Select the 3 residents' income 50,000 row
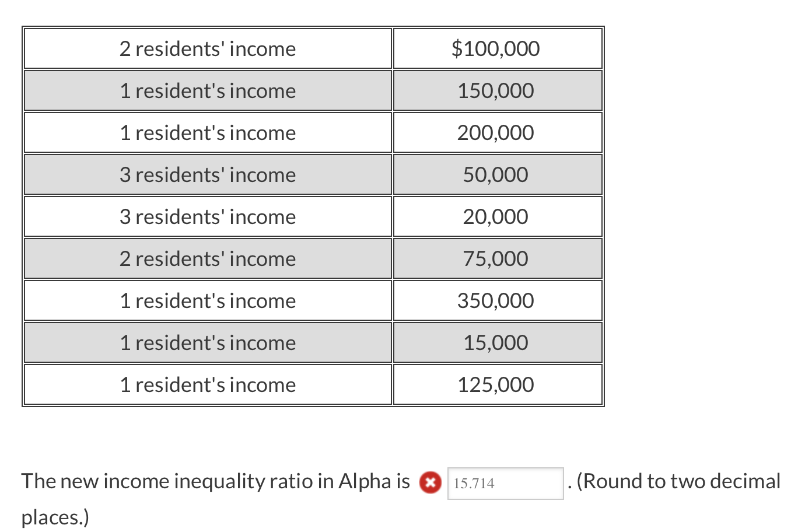Image resolution: width=791 pixels, height=532 pixels. click(313, 174)
